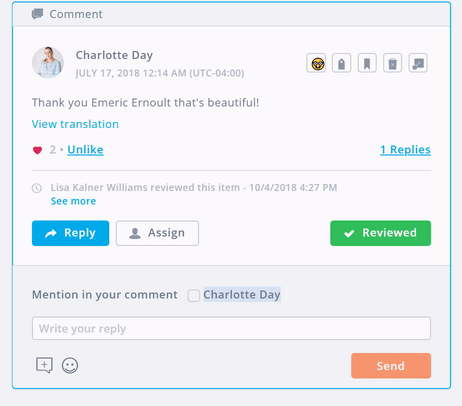Expand the review history with See more
462x406 pixels.
[x=73, y=201]
